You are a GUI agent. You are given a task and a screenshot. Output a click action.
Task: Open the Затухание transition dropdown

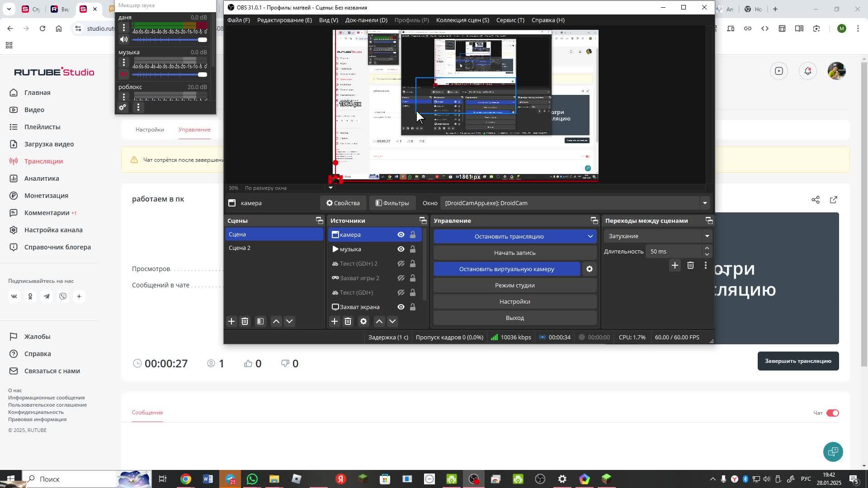pos(707,236)
